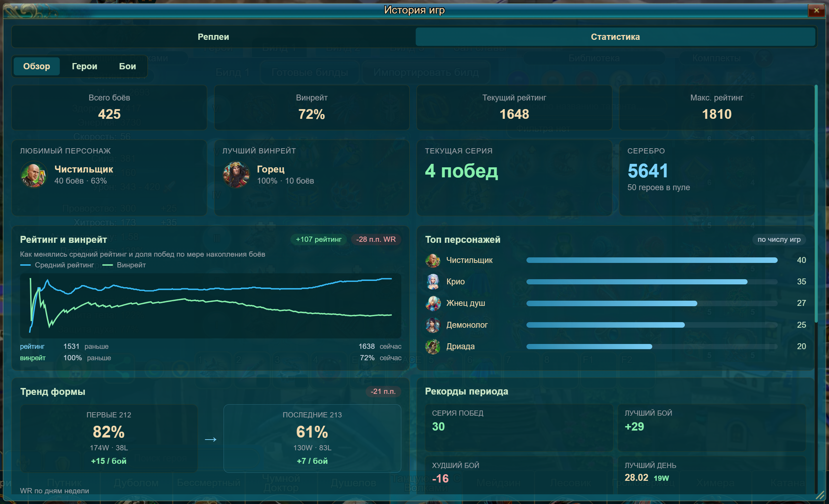Screen dimensions: 829x504
Task: Select Дриада avatar icon
Action: click(x=433, y=347)
